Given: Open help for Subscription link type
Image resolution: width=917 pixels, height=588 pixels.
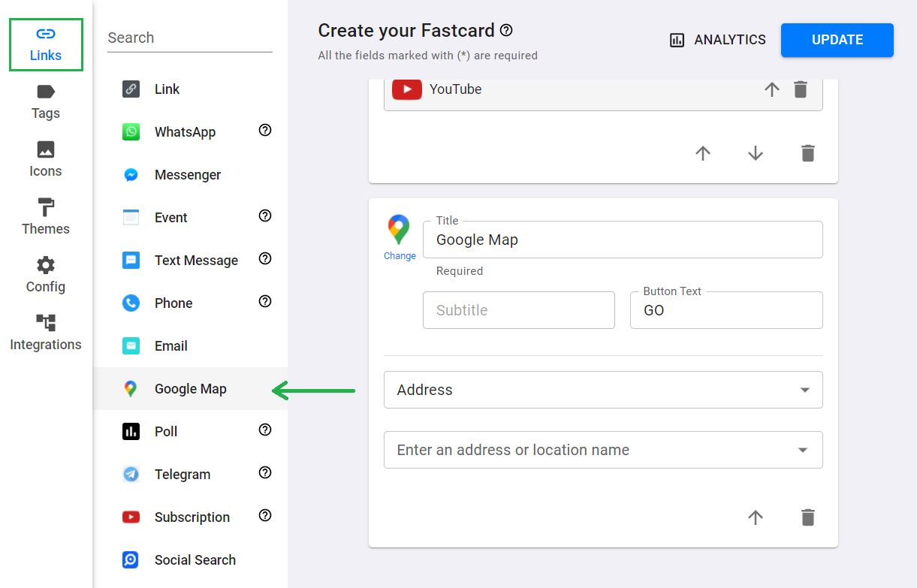Looking at the screenshot, I should pyautogui.click(x=265, y=515).
